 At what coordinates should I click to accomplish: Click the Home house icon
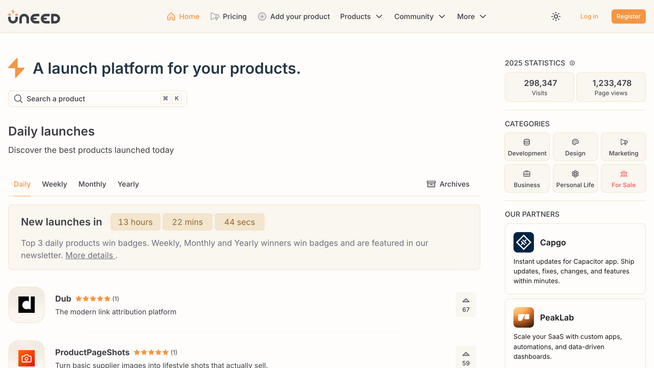(171, 17)
